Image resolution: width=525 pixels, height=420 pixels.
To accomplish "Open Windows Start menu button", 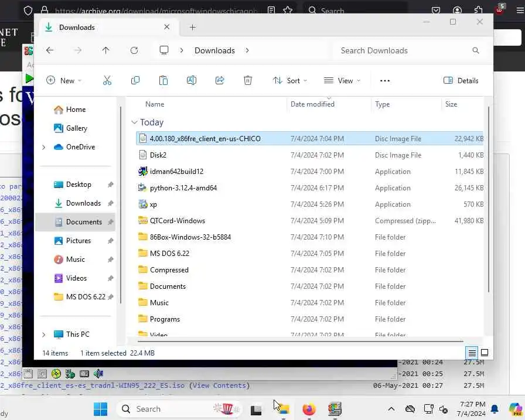I will click(100, 409).
